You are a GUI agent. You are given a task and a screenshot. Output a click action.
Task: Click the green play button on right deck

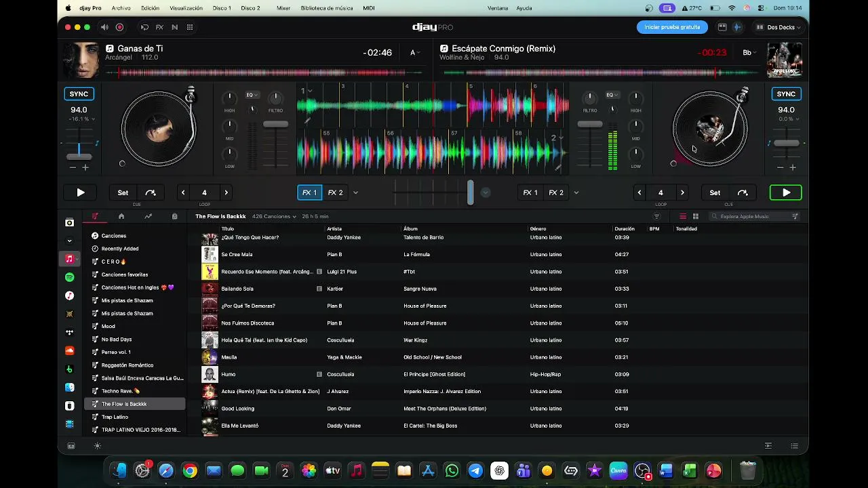[x=786, y=192]
